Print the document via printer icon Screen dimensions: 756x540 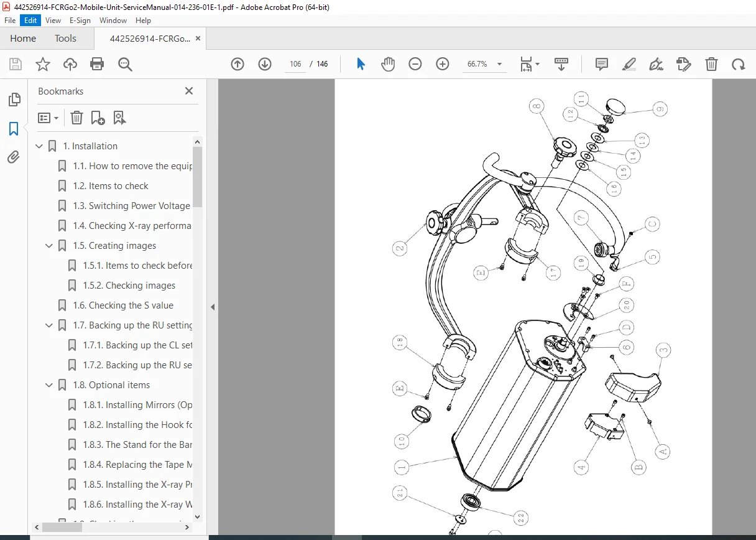click(x=97, y=64)
